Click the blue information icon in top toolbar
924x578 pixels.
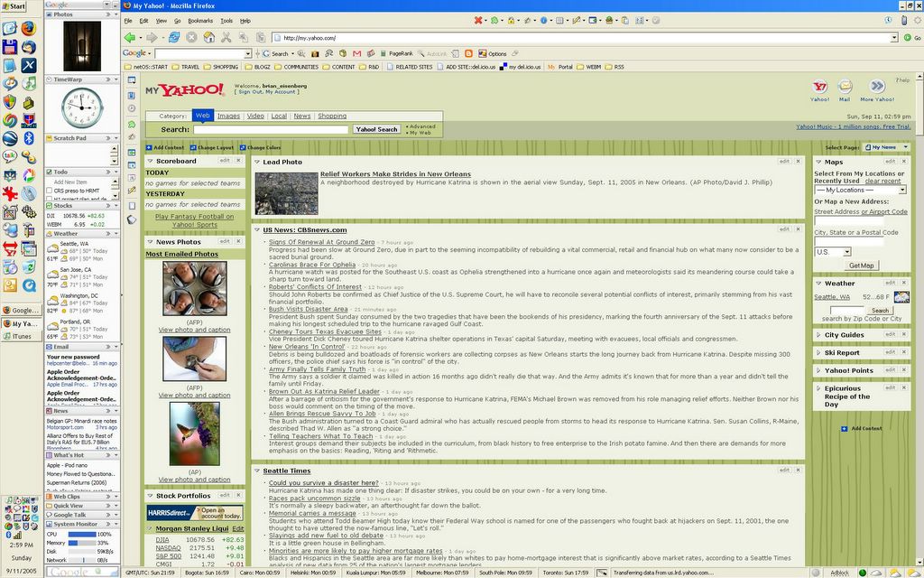[543, 21]
